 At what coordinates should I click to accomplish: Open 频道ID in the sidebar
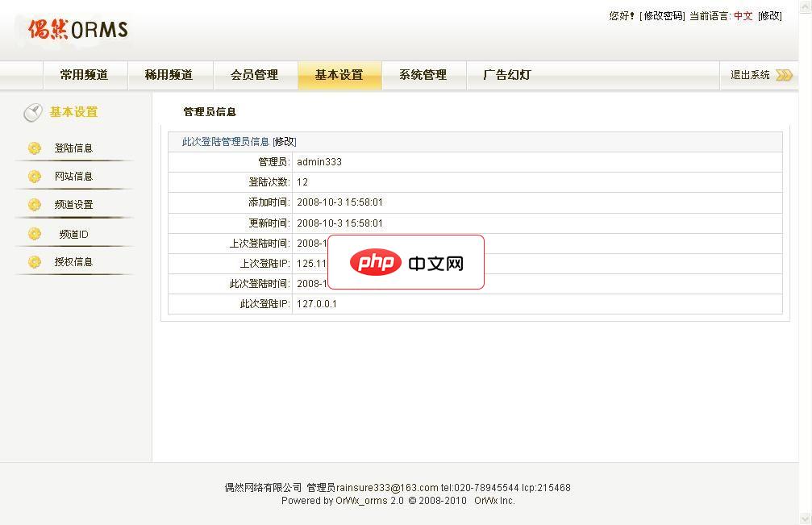(73, 235)
